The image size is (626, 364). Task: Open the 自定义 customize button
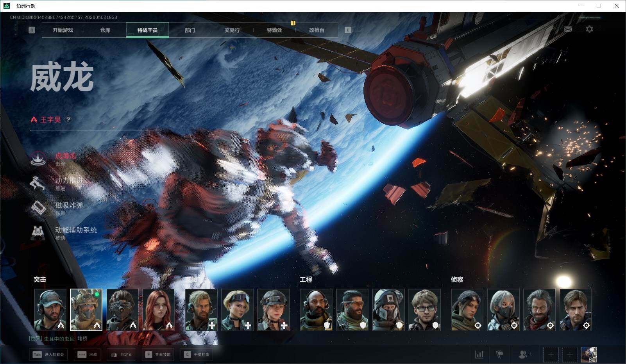coord(121,355)
